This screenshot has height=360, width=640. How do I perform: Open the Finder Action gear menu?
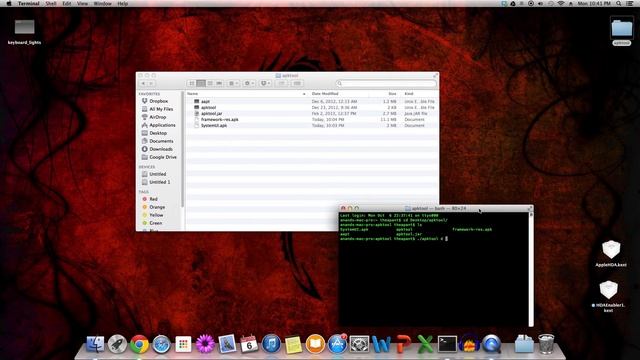pos(249,83)
